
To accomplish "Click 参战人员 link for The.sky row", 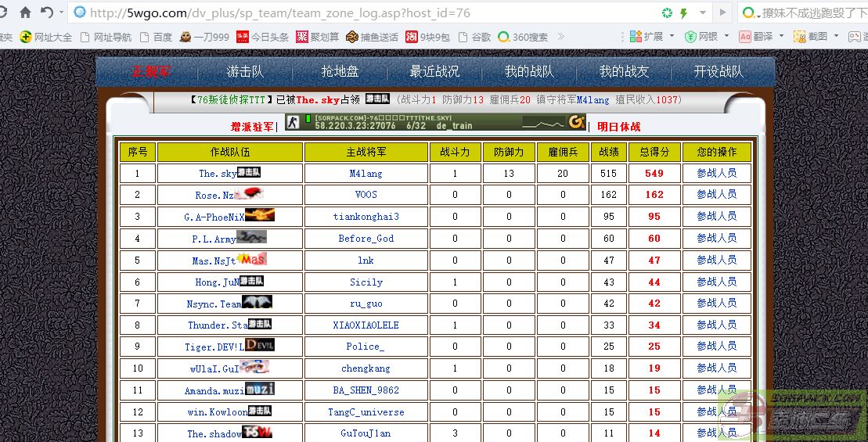I will tap(716, 173).
